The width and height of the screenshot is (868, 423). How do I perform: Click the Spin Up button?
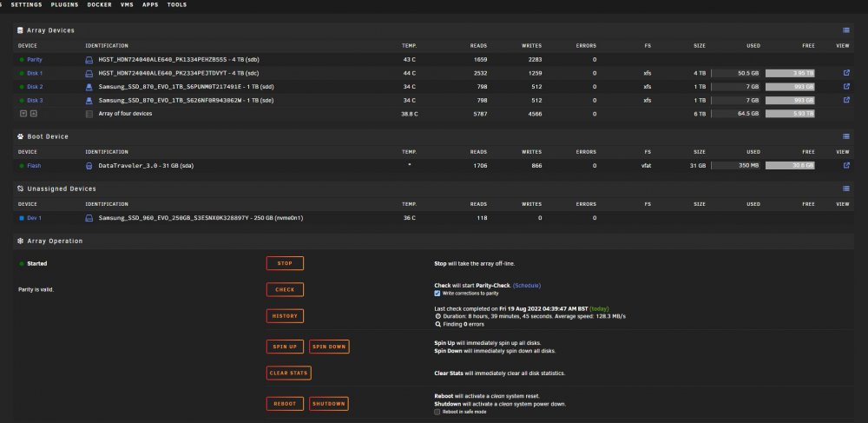285,347
